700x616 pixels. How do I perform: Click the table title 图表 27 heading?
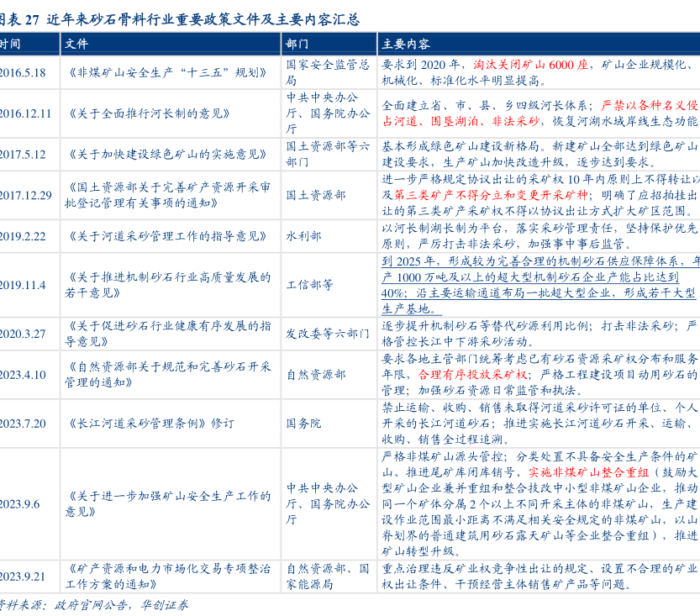181,19
